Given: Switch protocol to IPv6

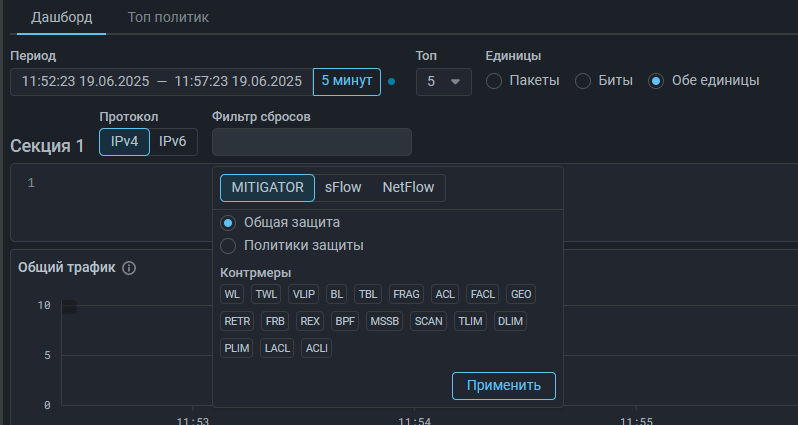Looking at the screenshot, I should click(x=173, y=142).
